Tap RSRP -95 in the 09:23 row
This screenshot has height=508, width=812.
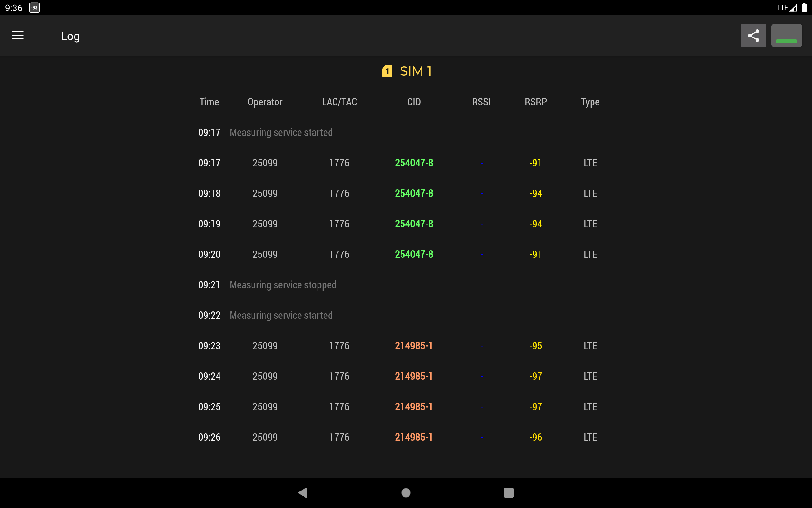[x=535, y=346]
